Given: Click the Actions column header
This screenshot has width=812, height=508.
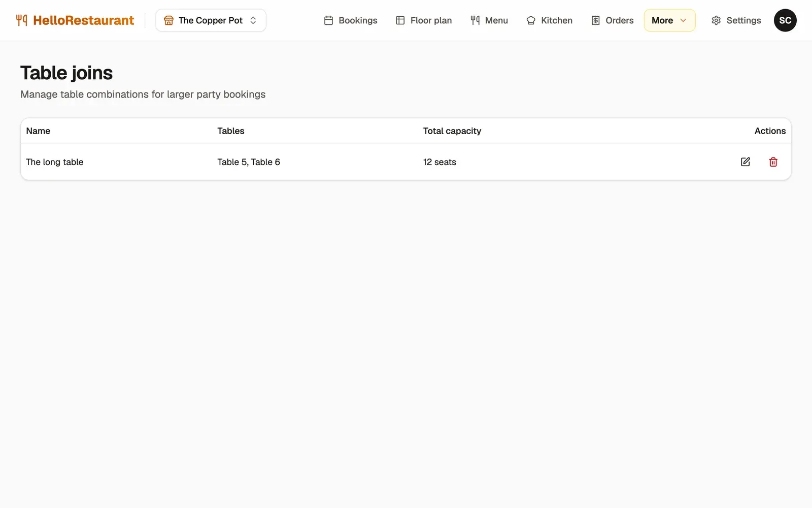Looking at the screenshot, I should click(770, 131).
